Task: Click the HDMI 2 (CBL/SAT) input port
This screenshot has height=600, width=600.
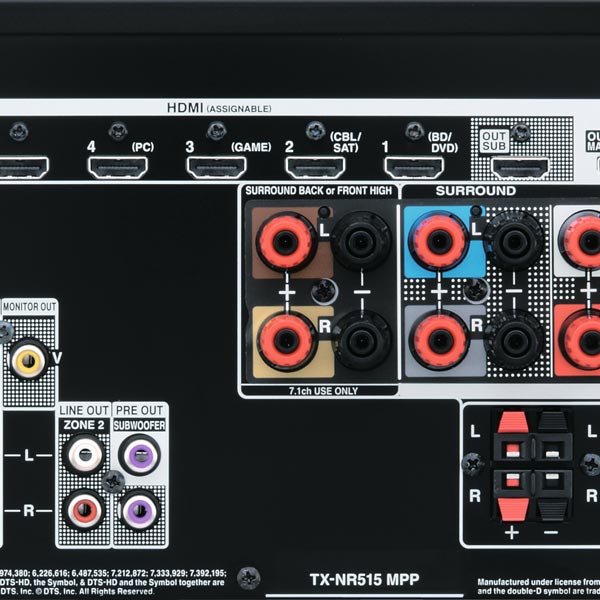Action: 315,168
